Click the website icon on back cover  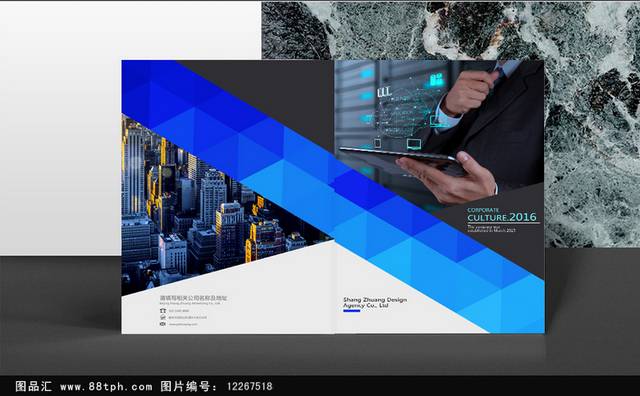click(x=163, y=324)
